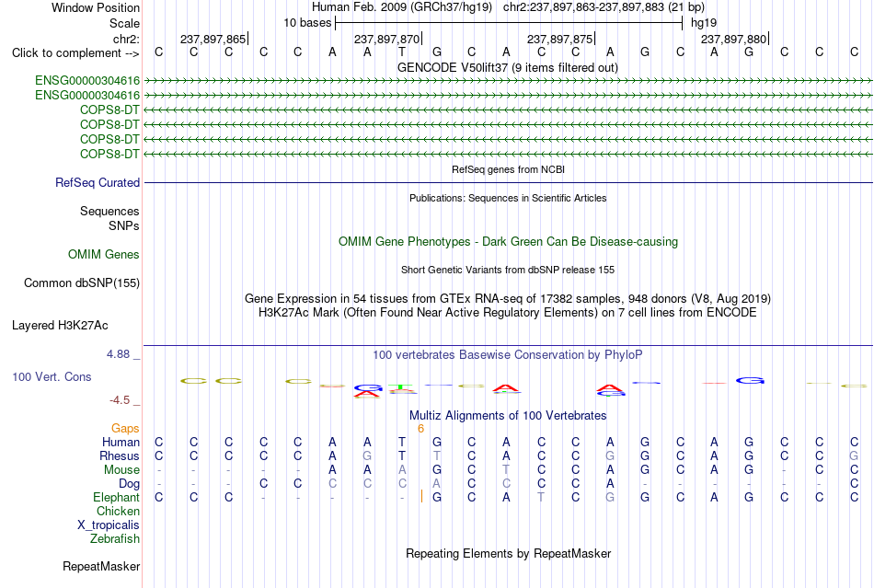Click the T base in the complement sequence row

402,52
